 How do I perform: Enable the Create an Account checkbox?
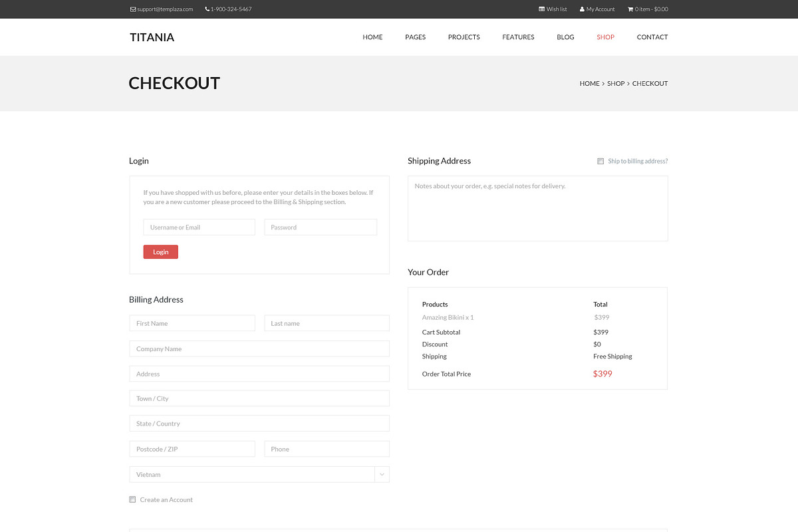tap(132, 499)
